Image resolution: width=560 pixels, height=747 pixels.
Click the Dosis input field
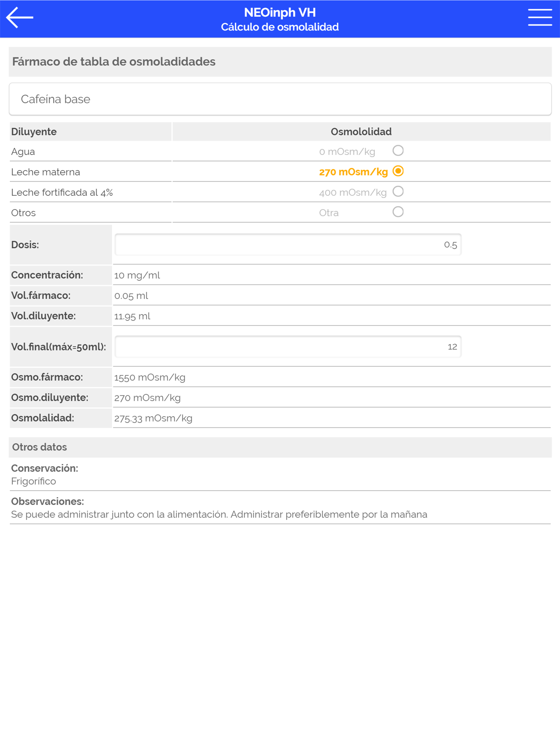pos(288,244)
